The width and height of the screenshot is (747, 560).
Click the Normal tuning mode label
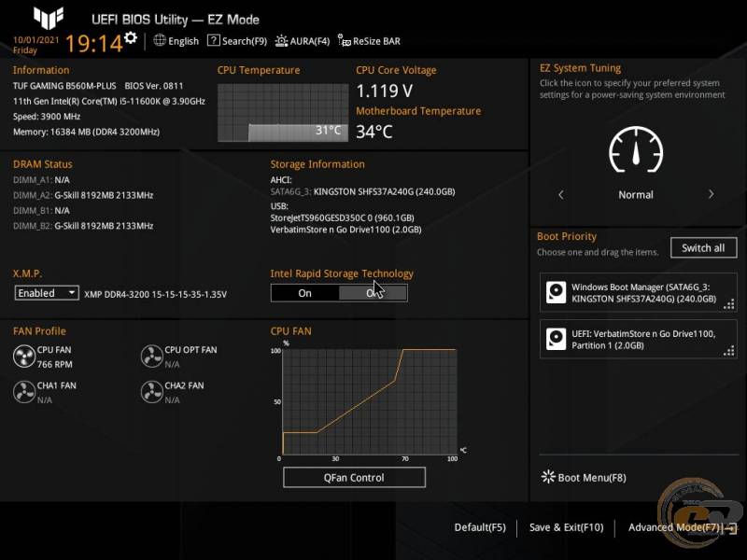point(636,194)
